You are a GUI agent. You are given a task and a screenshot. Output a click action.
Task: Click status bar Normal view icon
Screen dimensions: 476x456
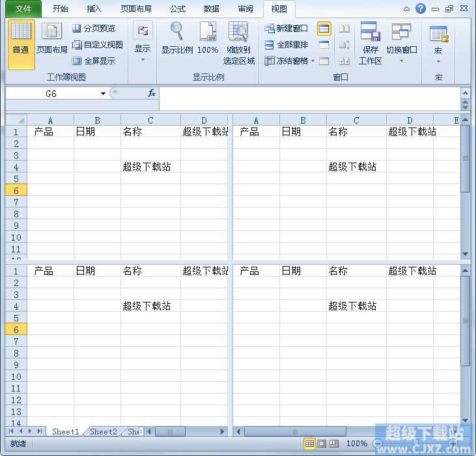pyautogui.click(x=309, y=444)
